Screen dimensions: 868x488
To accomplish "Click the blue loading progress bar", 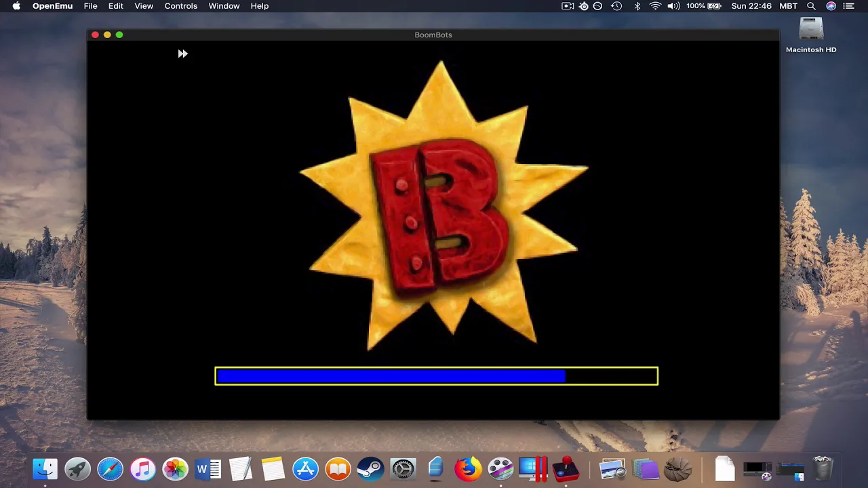I will pos(436,376).
